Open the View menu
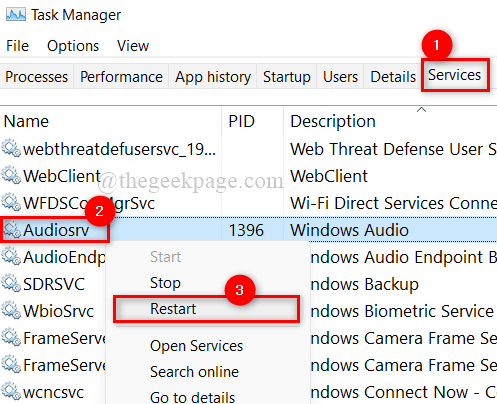The height and width of the screenshot is (404, 497). pos(133,46)
